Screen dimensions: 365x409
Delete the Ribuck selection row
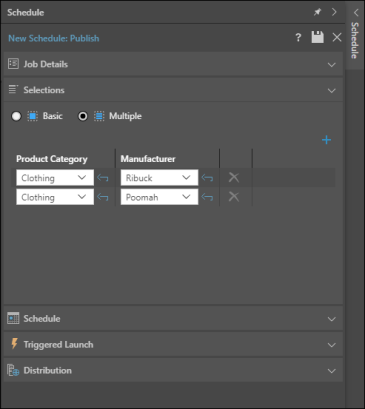(234, 177)
